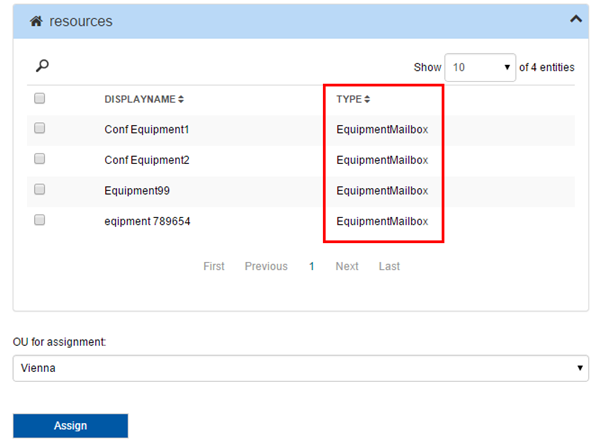Open the OU for assignment dropdown
Image resolution: width=600 pixels, height=443 pixels.
pyautogui.click(x=300, y=368)
